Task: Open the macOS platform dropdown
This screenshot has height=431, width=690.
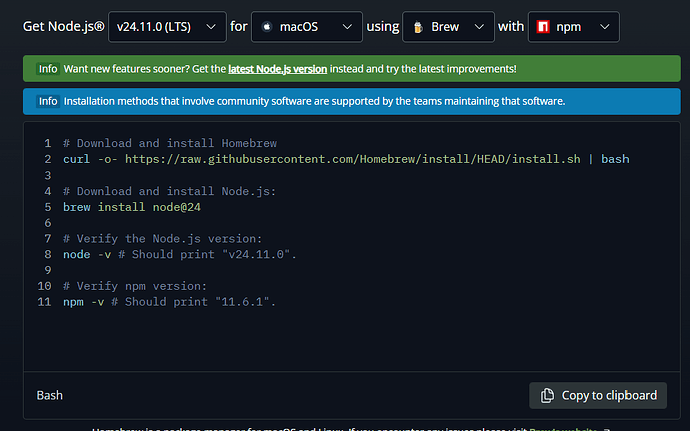Action: click(x=307, y=27)
